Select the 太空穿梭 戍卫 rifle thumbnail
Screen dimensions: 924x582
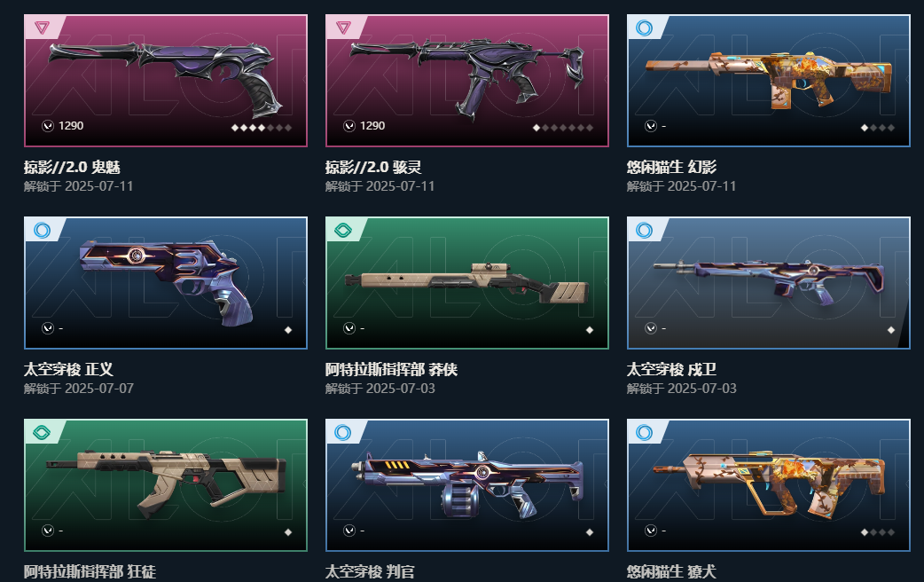pos(769,282)
